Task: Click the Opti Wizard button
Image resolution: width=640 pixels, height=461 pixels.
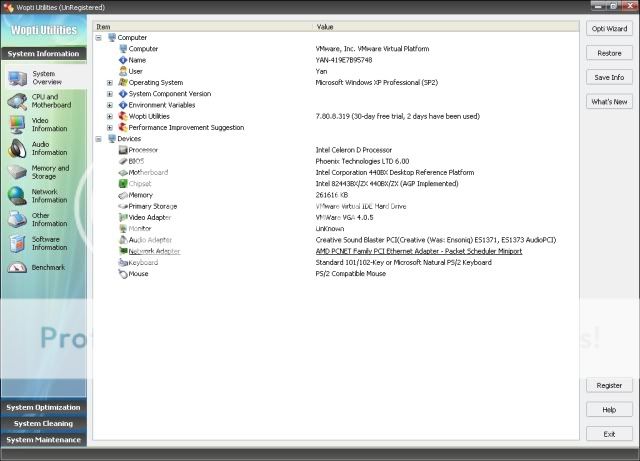Action: 609,29
